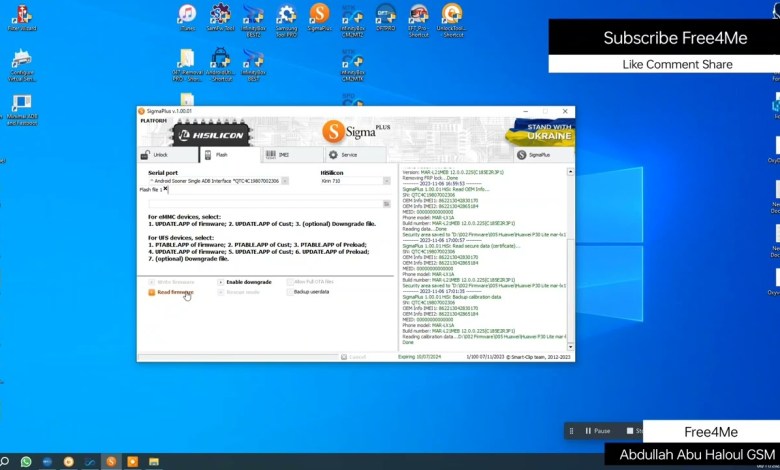This screenshot has width=780, height=470.
Task: Browse for flash file using folder icon
Action: coord(387,204)
